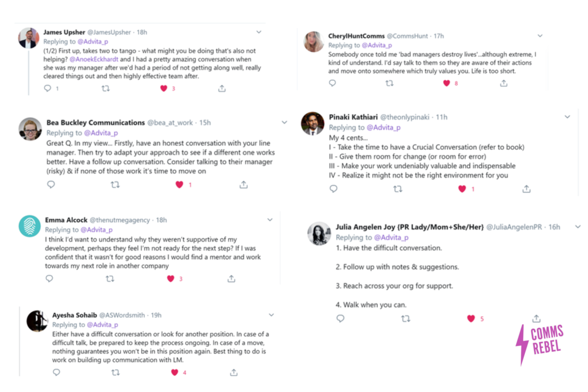Open the @JuliaAngelenPR handle
Screen dimensions: 588x392
tap(514, 227)
